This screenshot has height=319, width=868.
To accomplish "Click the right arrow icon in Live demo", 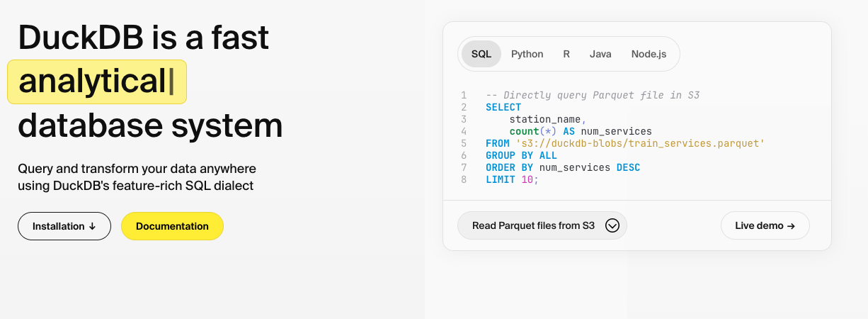I will click(x=791, y=226).
